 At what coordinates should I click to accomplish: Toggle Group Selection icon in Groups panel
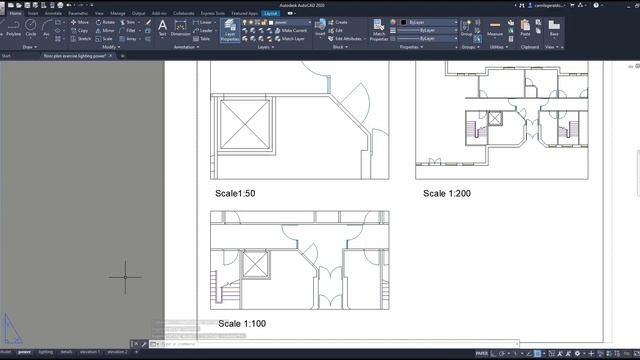478,38
